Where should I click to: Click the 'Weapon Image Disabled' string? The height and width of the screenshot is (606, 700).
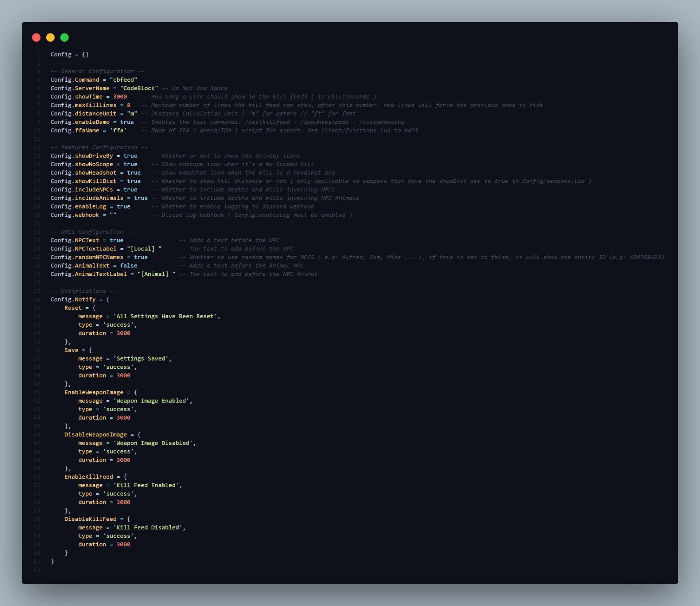(153, 443)
